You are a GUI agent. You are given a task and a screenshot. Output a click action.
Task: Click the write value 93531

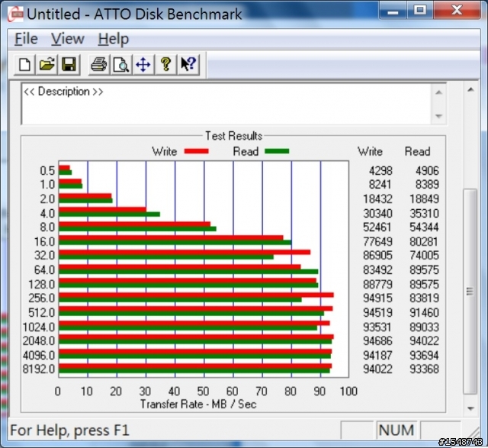[x=377, y=327]
